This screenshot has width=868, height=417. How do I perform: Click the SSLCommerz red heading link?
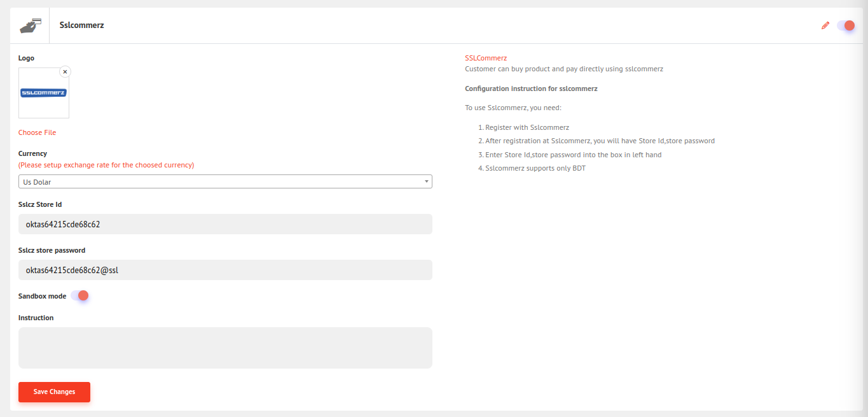(x=486, y=58)
